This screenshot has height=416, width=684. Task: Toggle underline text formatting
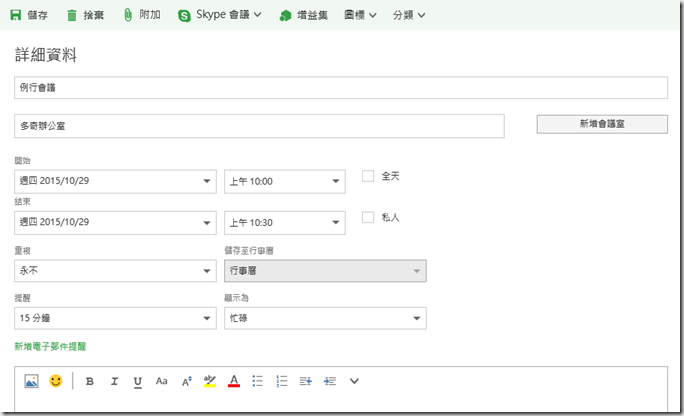click(x=138, y=381)
